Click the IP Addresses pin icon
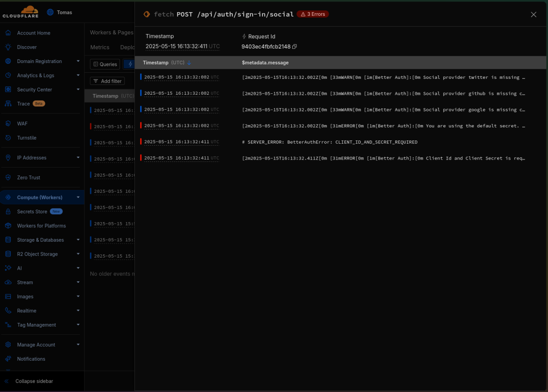 point(8,158)
